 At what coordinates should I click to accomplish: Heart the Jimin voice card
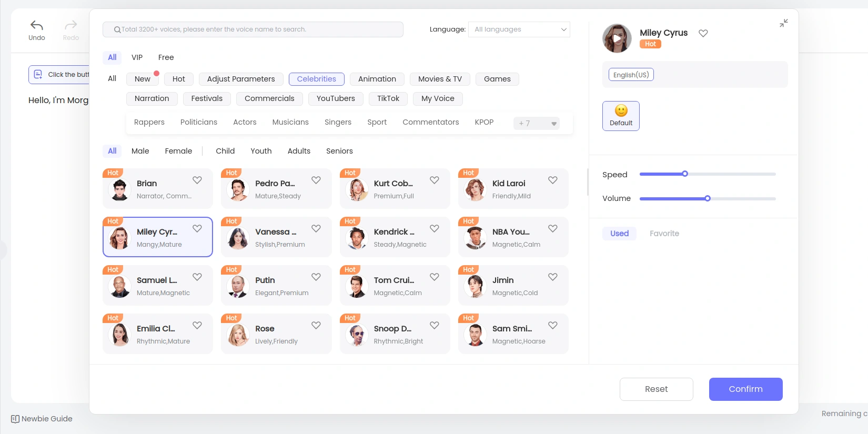553,277
